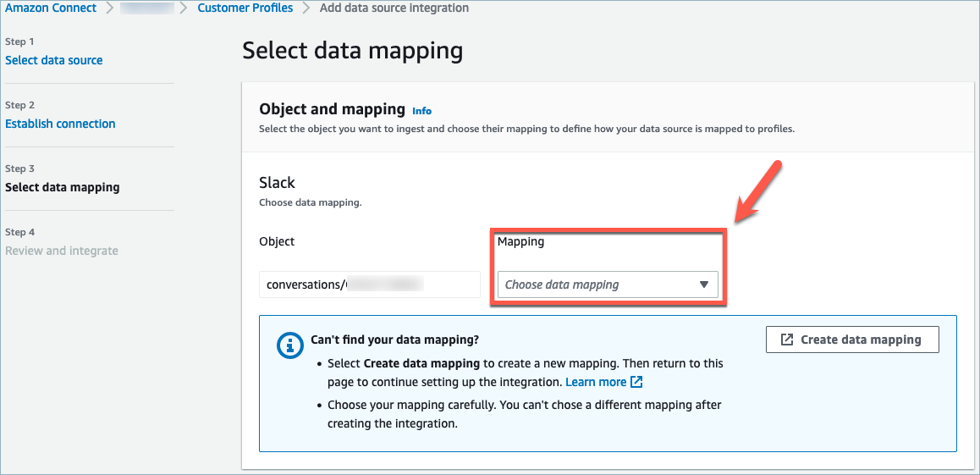
Task: Click the conversations Object input field
Action: click(x=369, y=284)
